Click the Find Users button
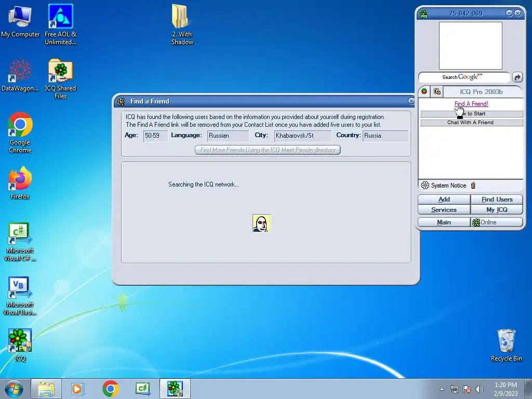This screenshot has height=399, width=532. click(x=497, y=199)
